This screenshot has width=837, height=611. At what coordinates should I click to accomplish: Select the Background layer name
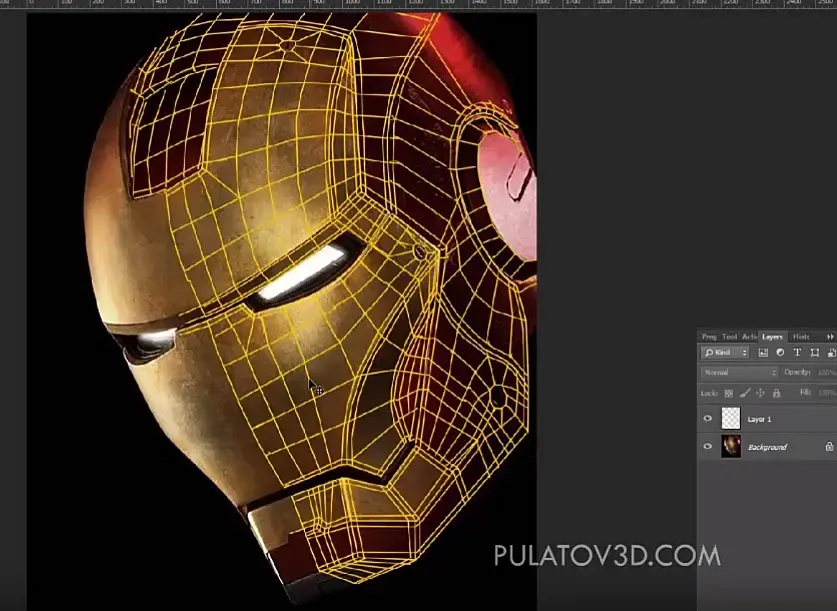(767, 447)
